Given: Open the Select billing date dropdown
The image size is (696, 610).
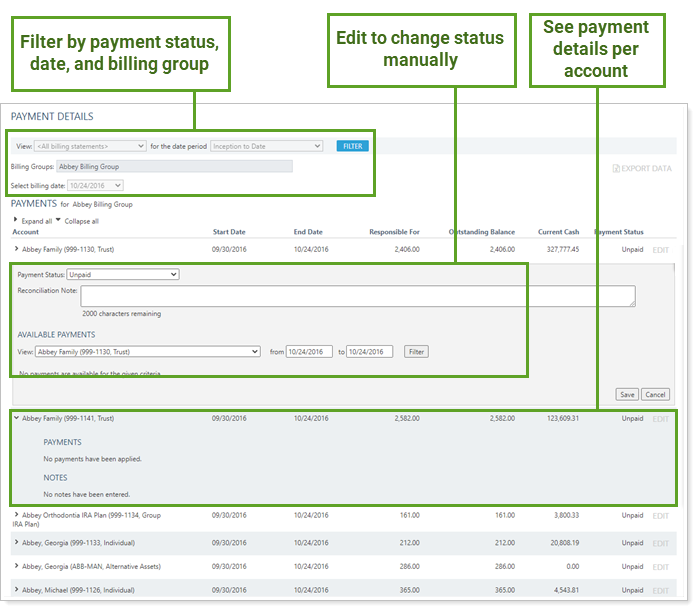Looking at the screenshot, I should [96, 185].
